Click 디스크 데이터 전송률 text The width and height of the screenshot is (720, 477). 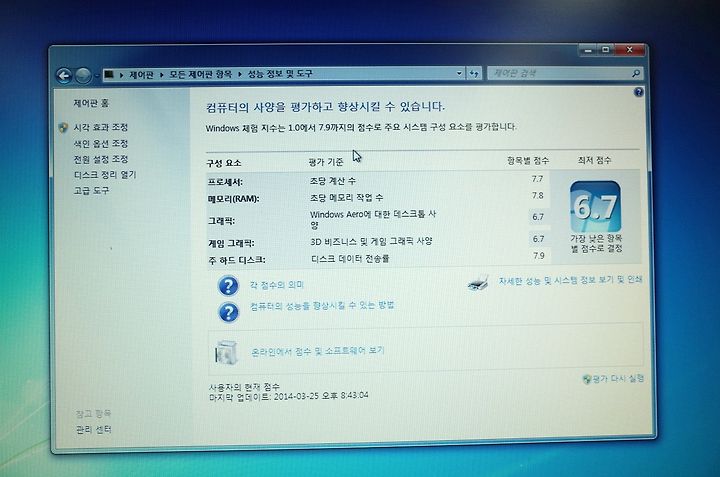coord(350,259)
